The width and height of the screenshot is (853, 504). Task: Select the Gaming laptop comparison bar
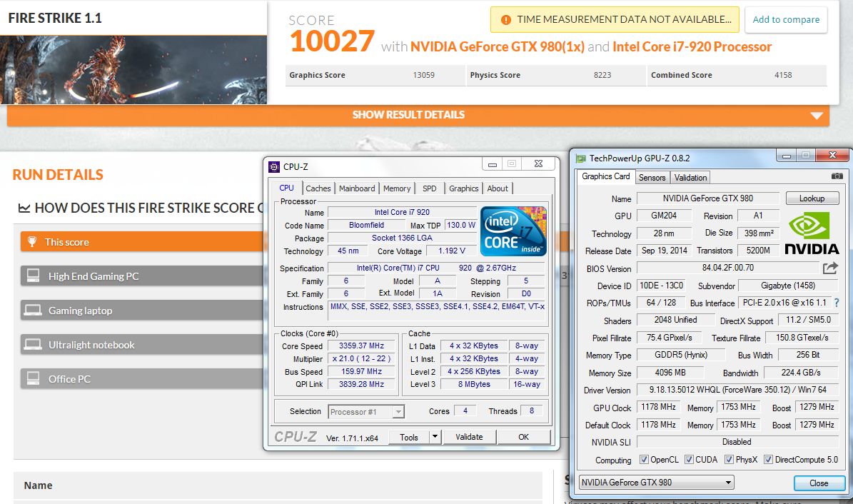[x=143, y=310]
